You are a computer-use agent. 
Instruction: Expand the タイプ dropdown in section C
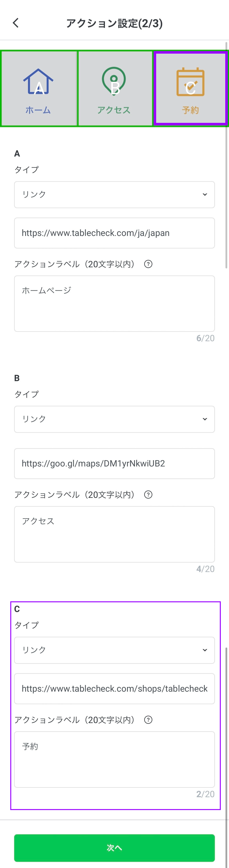pyautogui.click(x=114, y=650)
